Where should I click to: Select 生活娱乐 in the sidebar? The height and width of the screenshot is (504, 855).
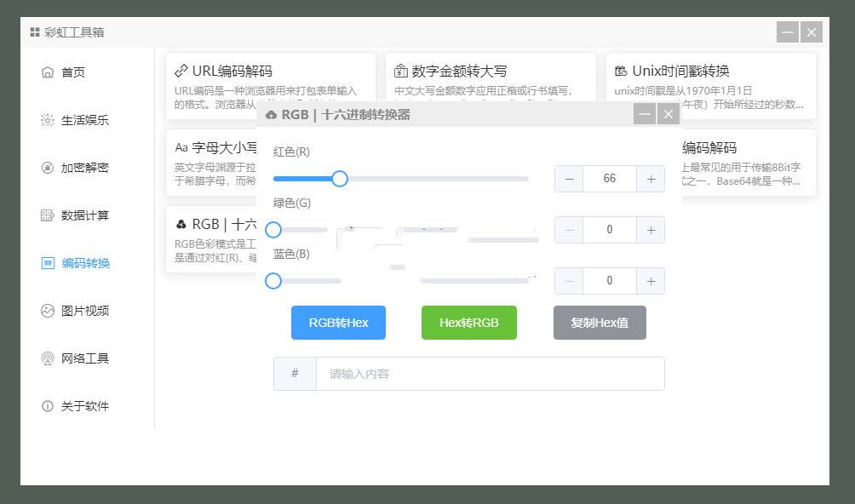(84, 120)
